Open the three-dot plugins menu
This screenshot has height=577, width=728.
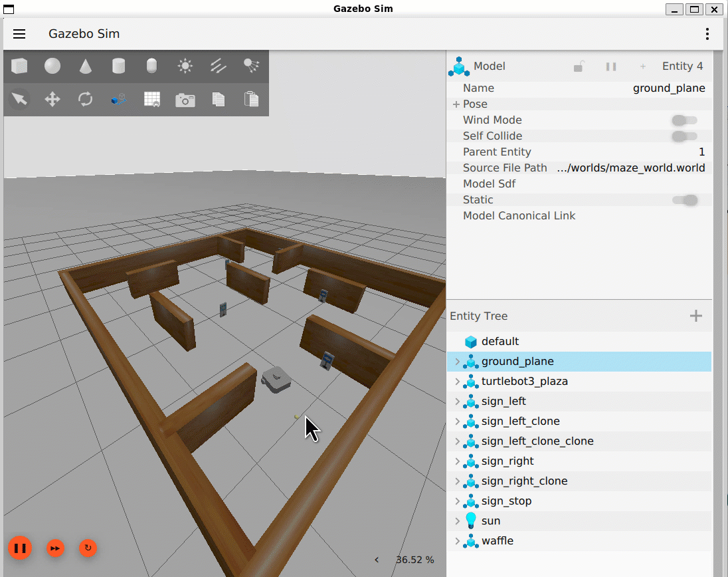707,34
